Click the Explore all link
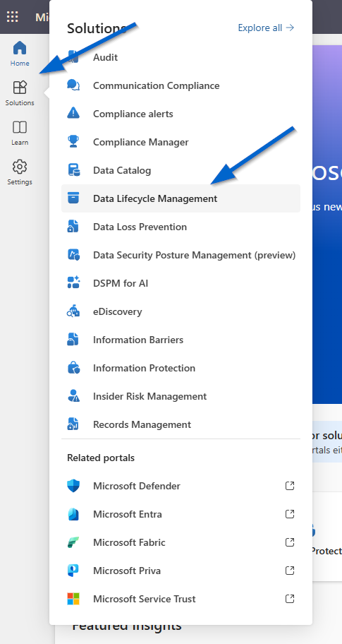 (266, 28)
